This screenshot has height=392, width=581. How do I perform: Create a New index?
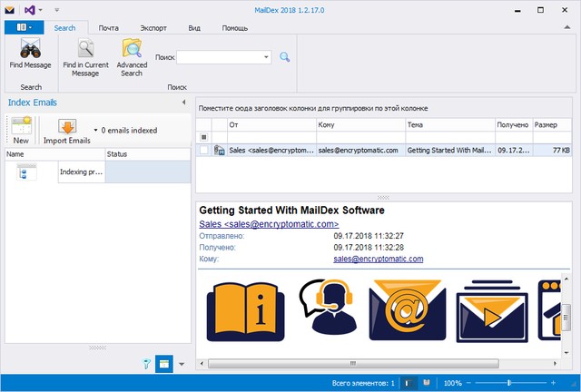20,130
